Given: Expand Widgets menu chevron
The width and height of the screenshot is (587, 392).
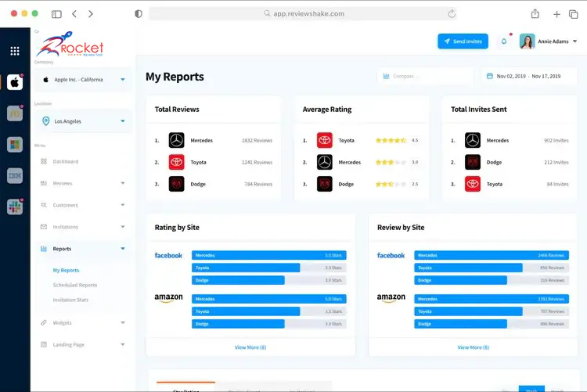Looking at the screenshot, I should click(x=123, y=322).
